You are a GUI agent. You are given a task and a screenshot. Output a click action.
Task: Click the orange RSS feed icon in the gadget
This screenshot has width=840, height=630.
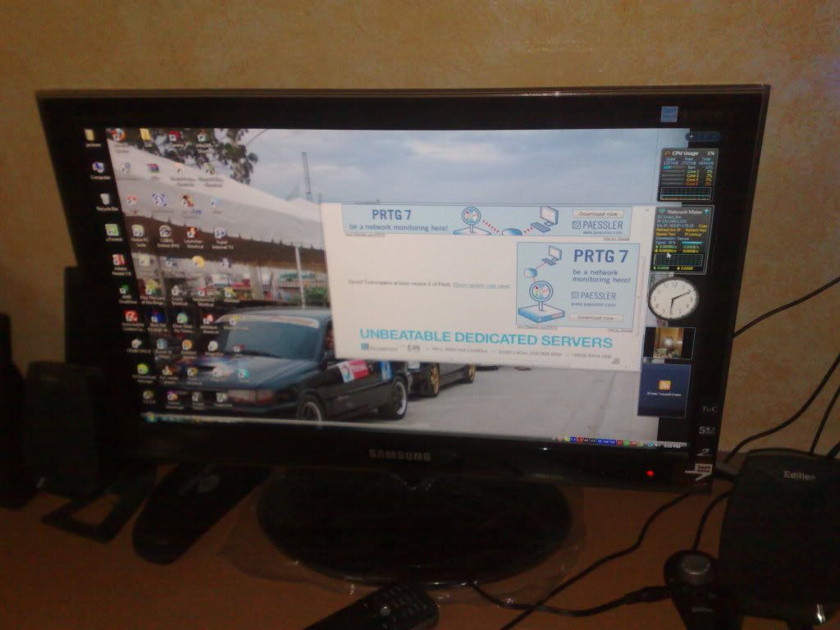[x=664, y=384]
